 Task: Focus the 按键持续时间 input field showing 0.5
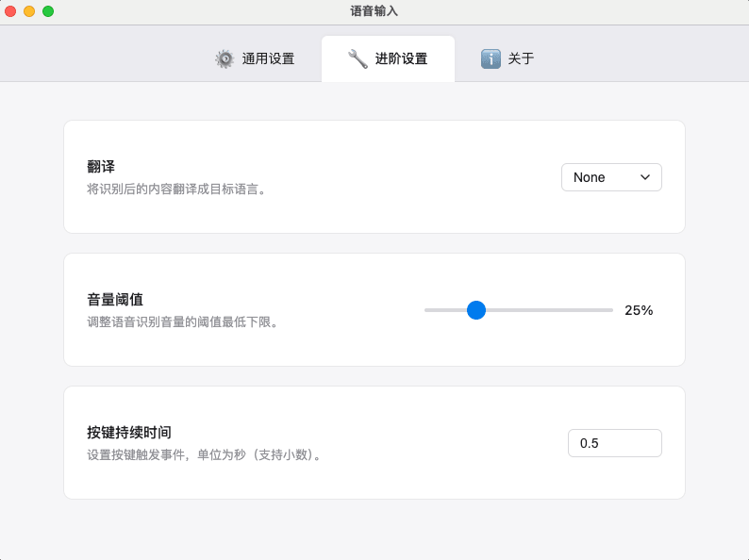pyautogui.click(x=614, y=443)
